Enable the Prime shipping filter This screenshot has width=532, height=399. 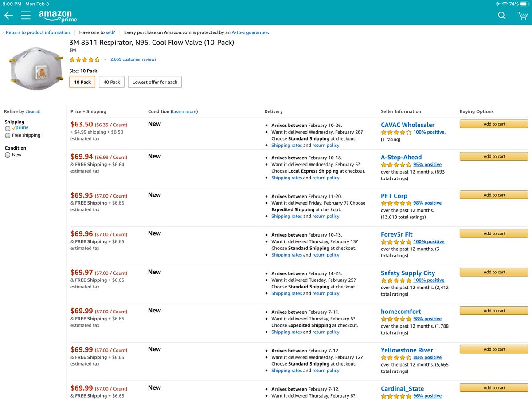8,129
